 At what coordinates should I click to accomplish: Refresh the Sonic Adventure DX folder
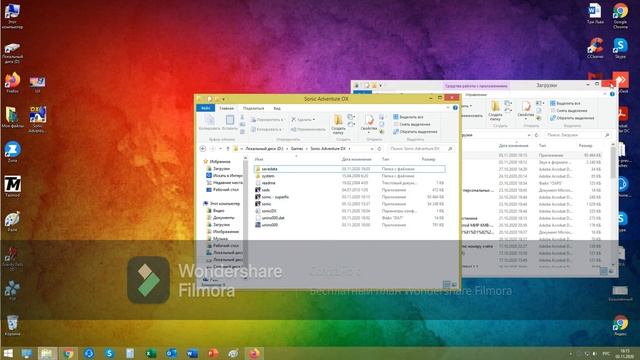click(379, 149)
